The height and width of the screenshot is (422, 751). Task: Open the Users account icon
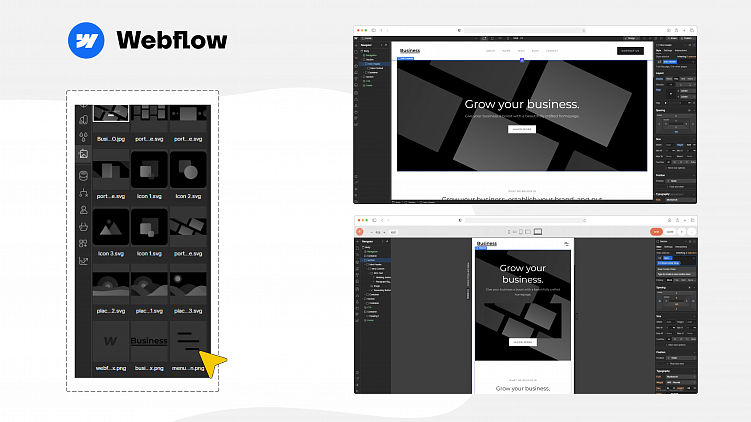tap(83, 210)
